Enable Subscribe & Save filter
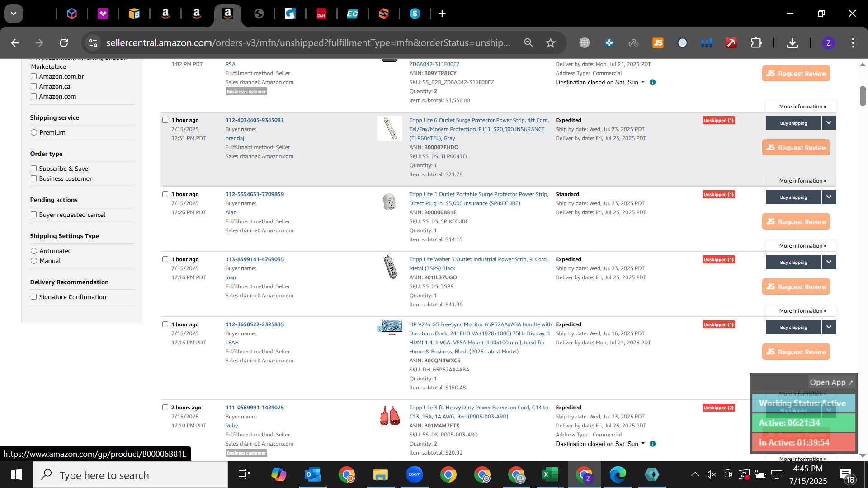Viewport: 868px width, 488px height. click(x=33, y=169)
